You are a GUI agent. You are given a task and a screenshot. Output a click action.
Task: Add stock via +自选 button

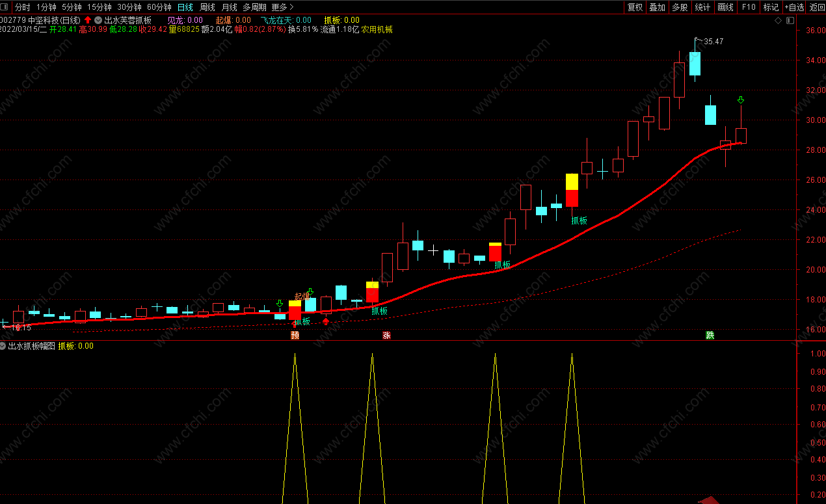(x=794, y=7)
